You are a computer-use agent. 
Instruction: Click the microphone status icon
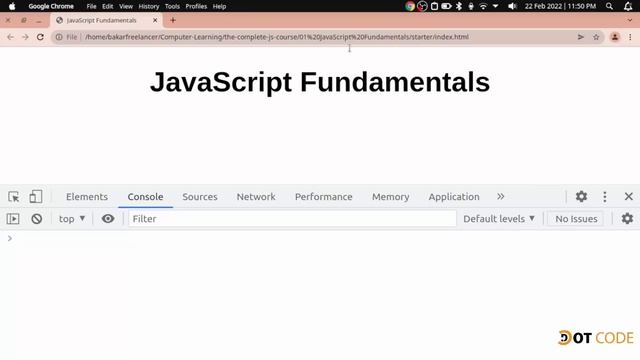471,6
